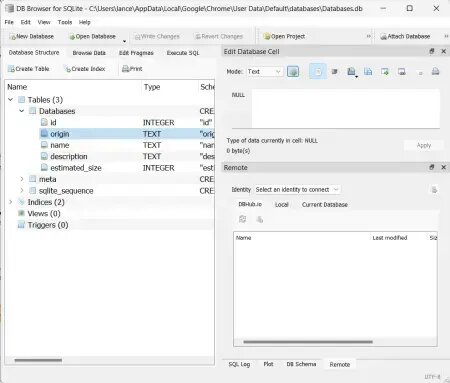Screen dimensions: 450x383
Task: Open the Mode dropdown showing Text
Action: point(265,71)
